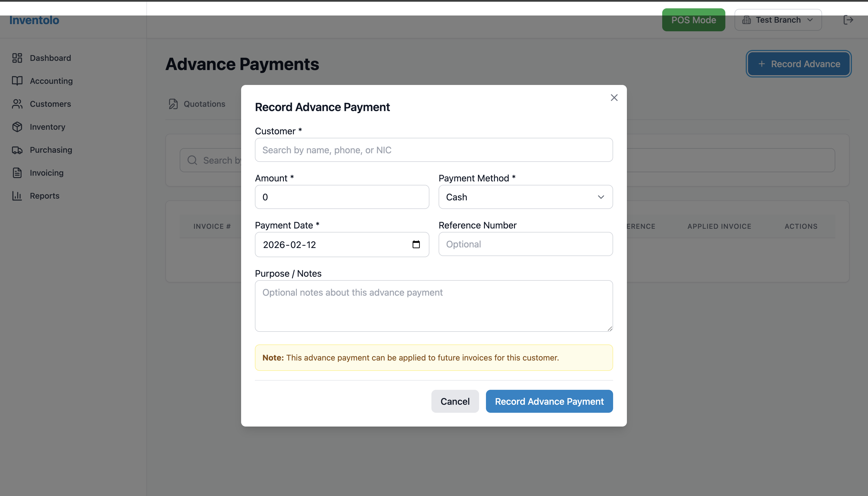Click the Amount input field showing 0
Screen dimensions: 868x496
pyautogui.click(x=342, y=197)
